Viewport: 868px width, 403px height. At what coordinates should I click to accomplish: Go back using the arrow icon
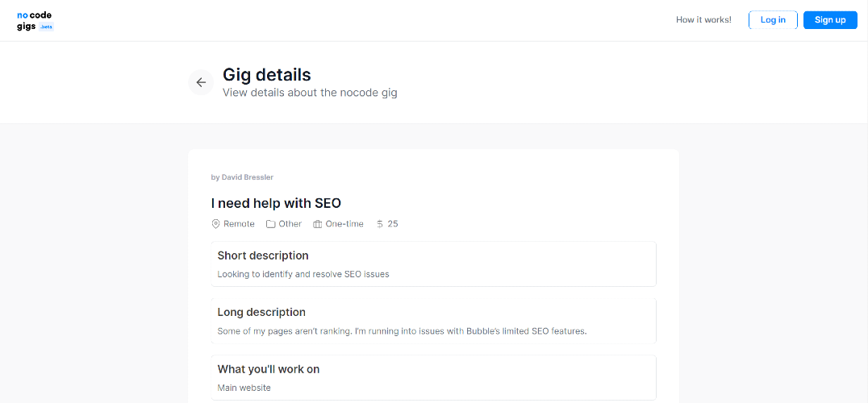[201, 82]
